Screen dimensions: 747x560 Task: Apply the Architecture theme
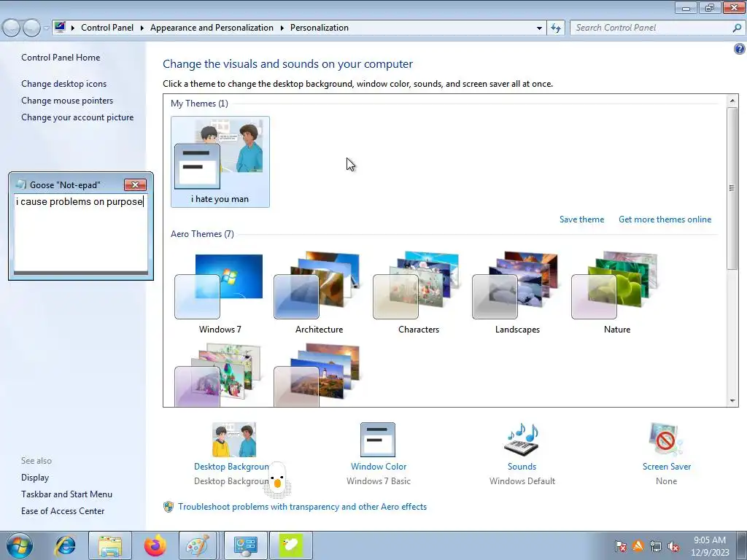point(319,294)
